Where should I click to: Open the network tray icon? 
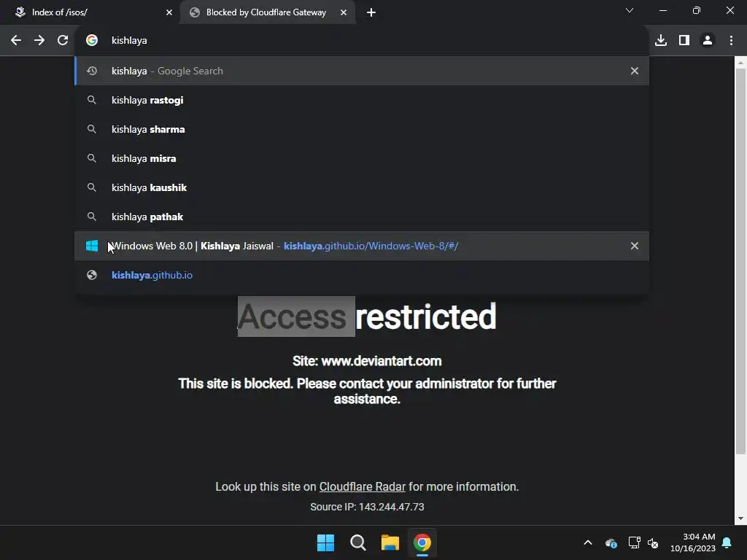click(x=634, y=542)
